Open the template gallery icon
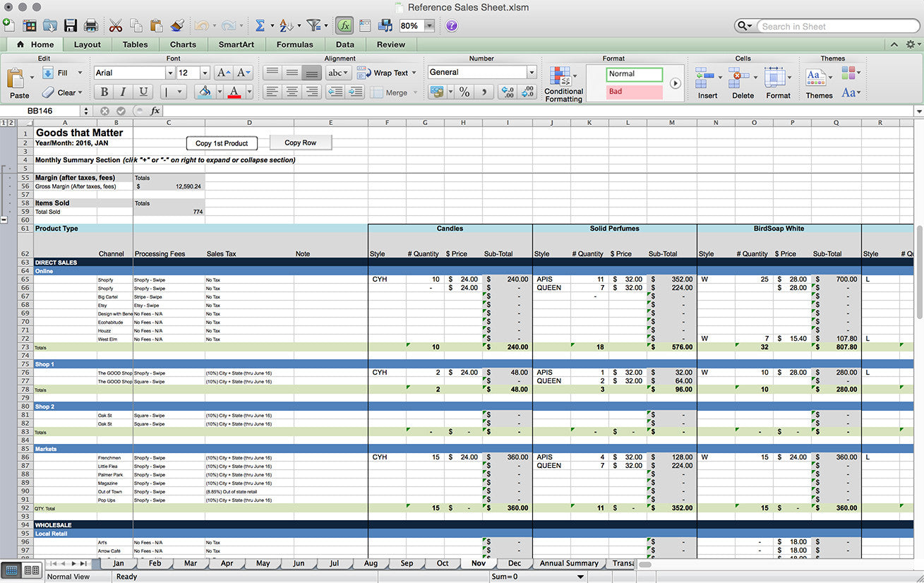This screenshot has height=583, width=924. [x=30, y=25]
